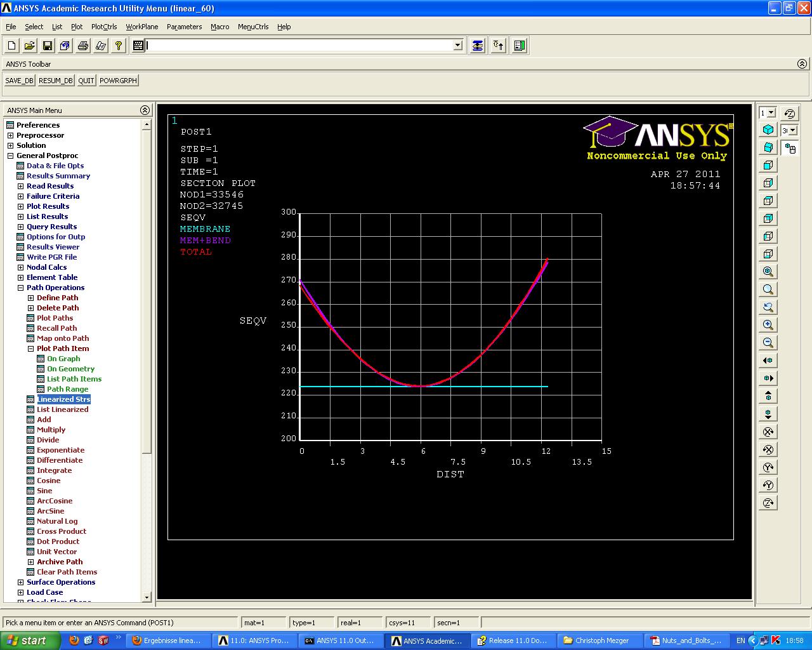Select the isometric view cube icon
The width and height of the screenshot is (812, 650).
(768, 129)
